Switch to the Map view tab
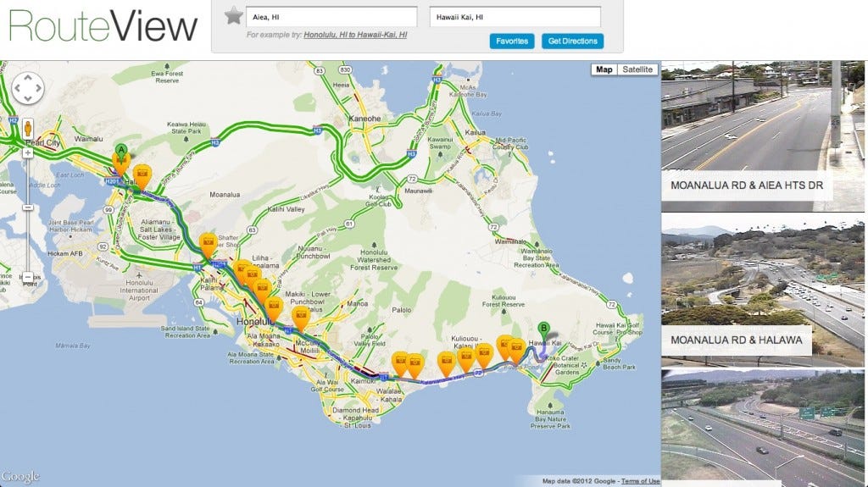The width and height of the screenshot is (868, 487). (604, 69)
